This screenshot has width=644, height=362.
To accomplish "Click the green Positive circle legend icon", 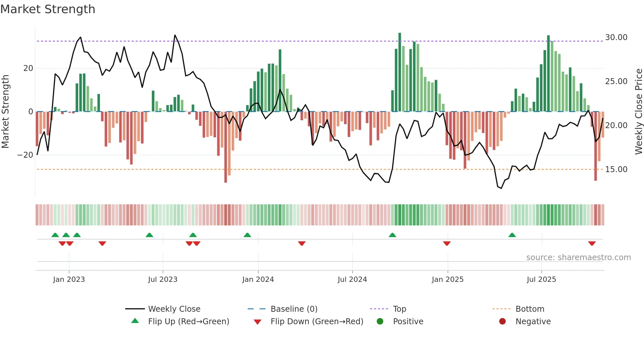I will tap(380, 321).
